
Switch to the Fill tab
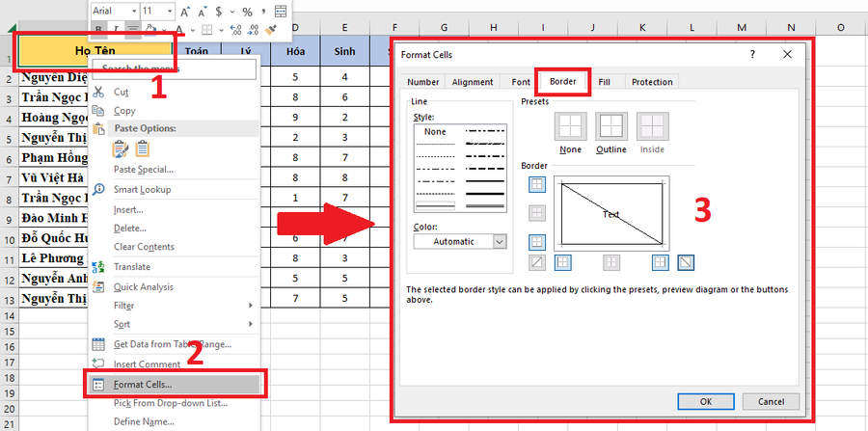pyautogui.click(x=604, y=82)
